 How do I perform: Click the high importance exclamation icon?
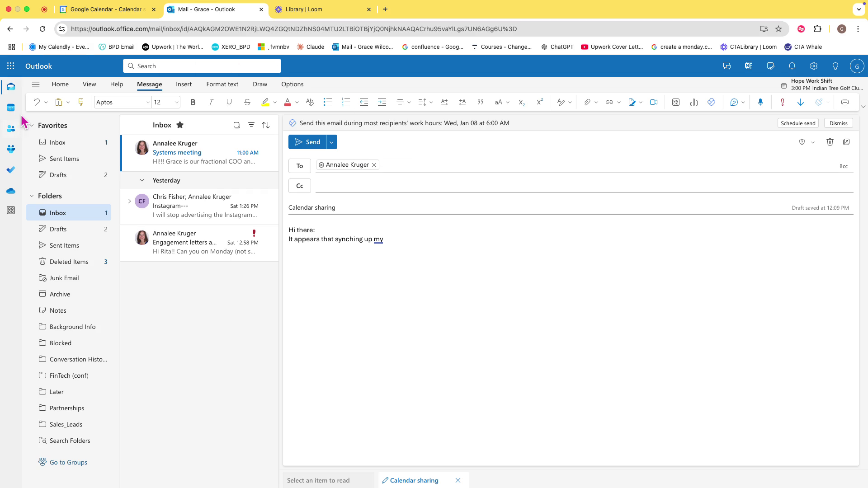783,103
